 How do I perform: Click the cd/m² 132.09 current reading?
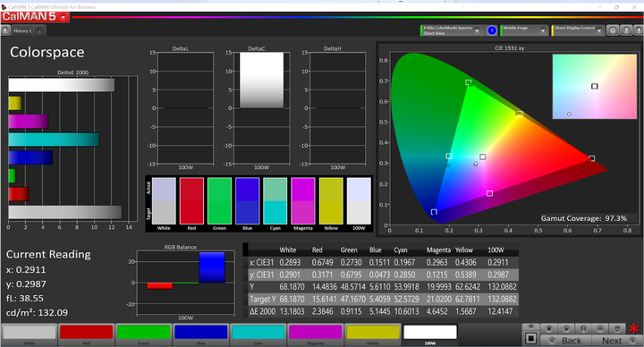tap(37, 313)
